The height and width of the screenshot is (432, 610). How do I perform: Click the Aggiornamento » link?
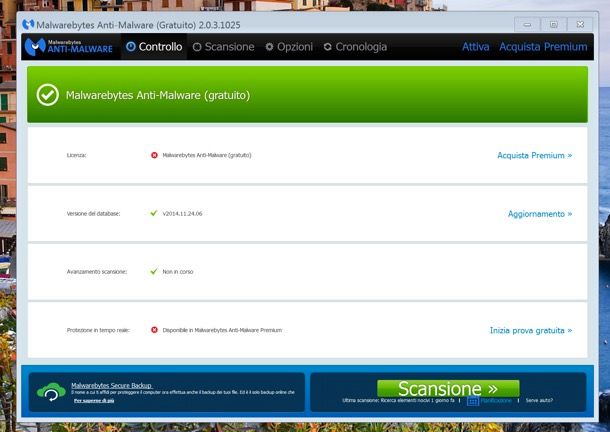(x=540, y=214)
